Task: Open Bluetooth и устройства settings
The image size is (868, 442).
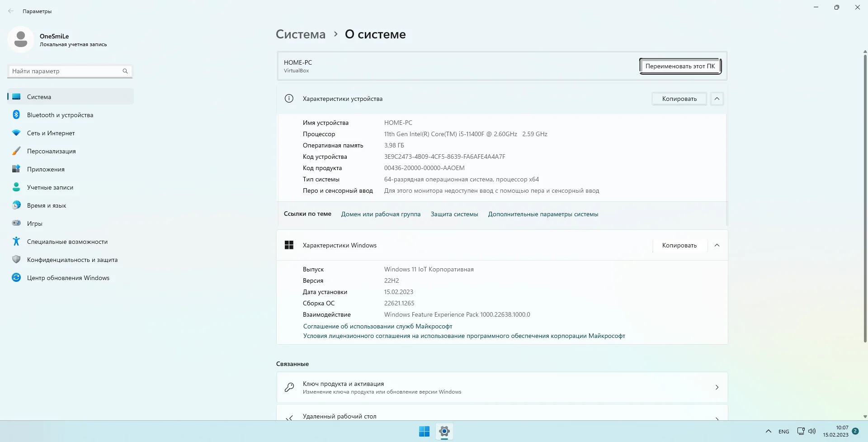Action: click(71, 115)
